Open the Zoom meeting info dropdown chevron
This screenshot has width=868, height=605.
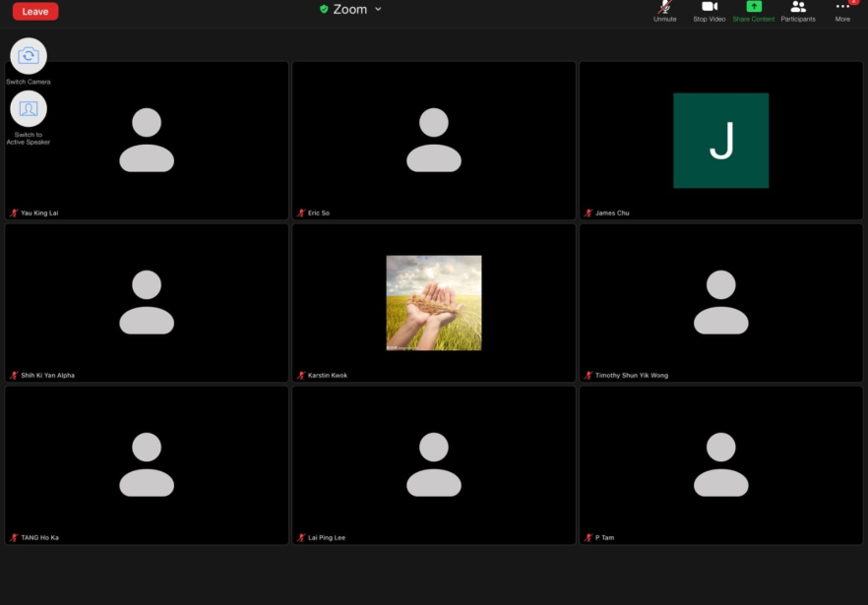tap(378, 9)
